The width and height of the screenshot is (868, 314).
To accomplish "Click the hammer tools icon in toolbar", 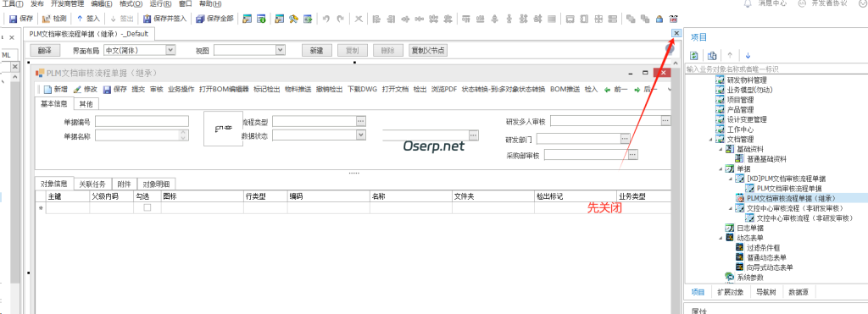I will point(294,19).
